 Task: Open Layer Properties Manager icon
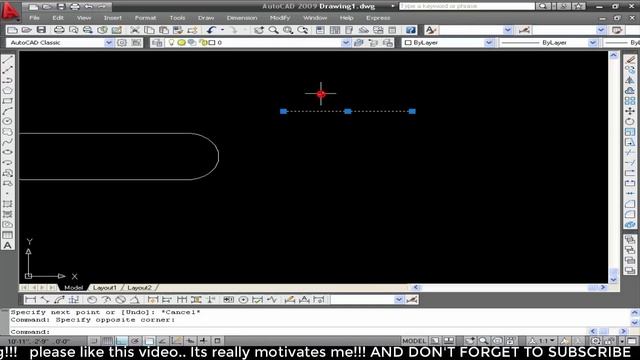157,42
